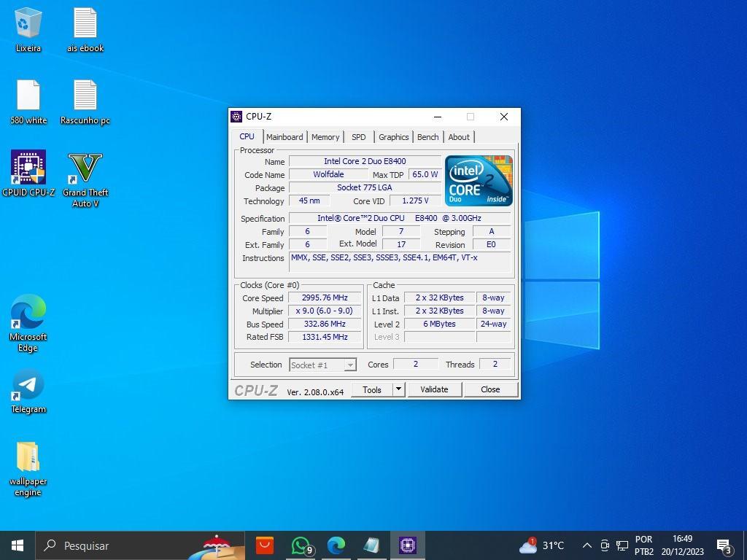Click the Level 2 24-way value
Viewport: 747px width, 560px height.
494,324
